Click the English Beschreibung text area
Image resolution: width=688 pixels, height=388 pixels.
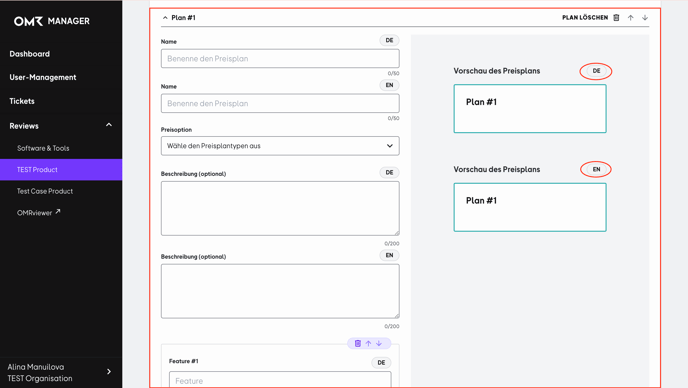coord(280,291)
